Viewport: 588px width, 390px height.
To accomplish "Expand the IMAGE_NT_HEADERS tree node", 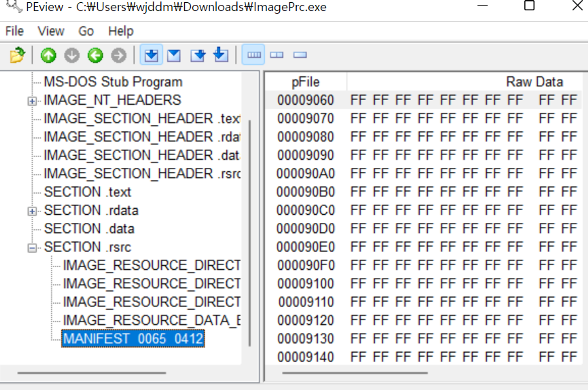I will (32, 101).
